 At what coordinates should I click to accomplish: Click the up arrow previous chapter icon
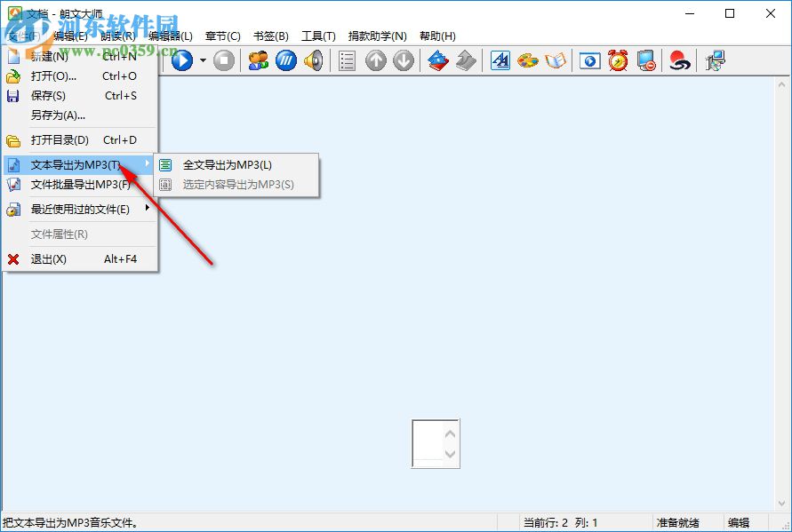pos(375,60)
